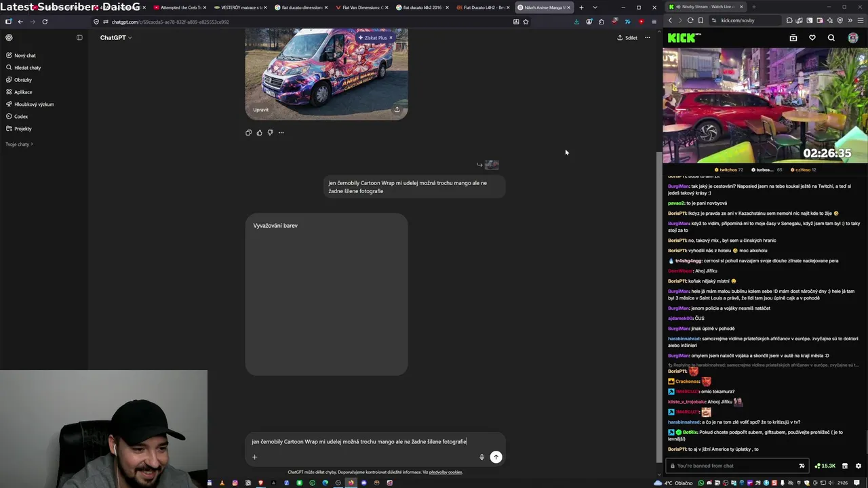Bookmark chatgpt.com page with star icon

click(x=526, y=22)
